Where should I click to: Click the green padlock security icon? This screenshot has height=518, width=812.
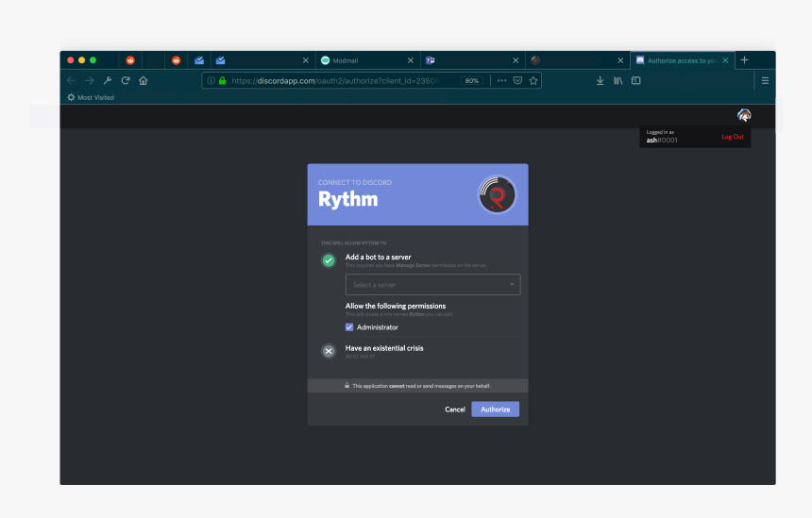coord(222,81)
